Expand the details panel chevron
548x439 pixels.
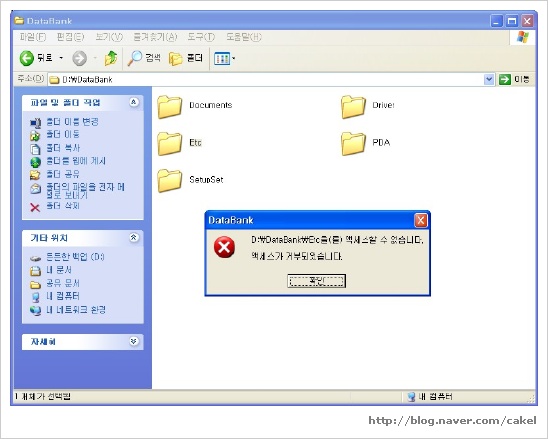[134, 341]
